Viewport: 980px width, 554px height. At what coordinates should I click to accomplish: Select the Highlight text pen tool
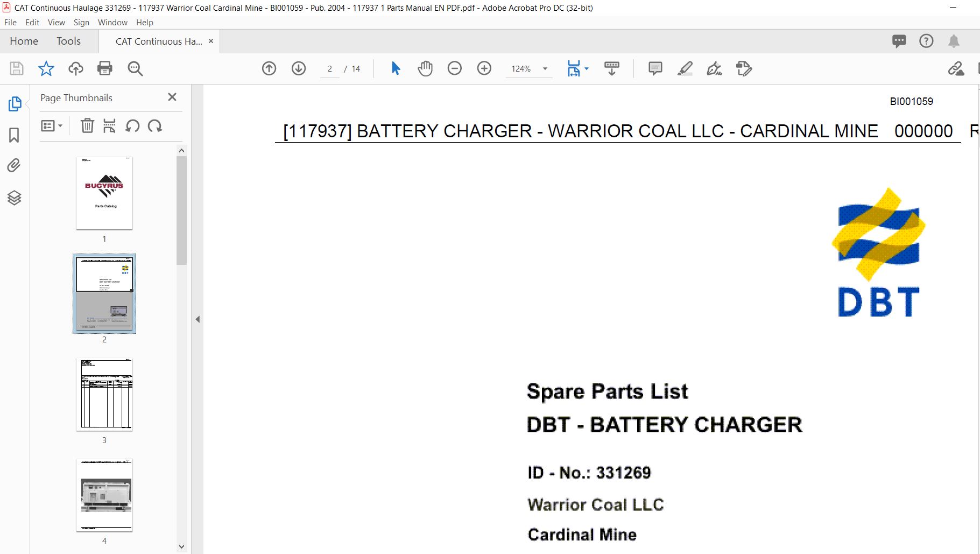685,68
